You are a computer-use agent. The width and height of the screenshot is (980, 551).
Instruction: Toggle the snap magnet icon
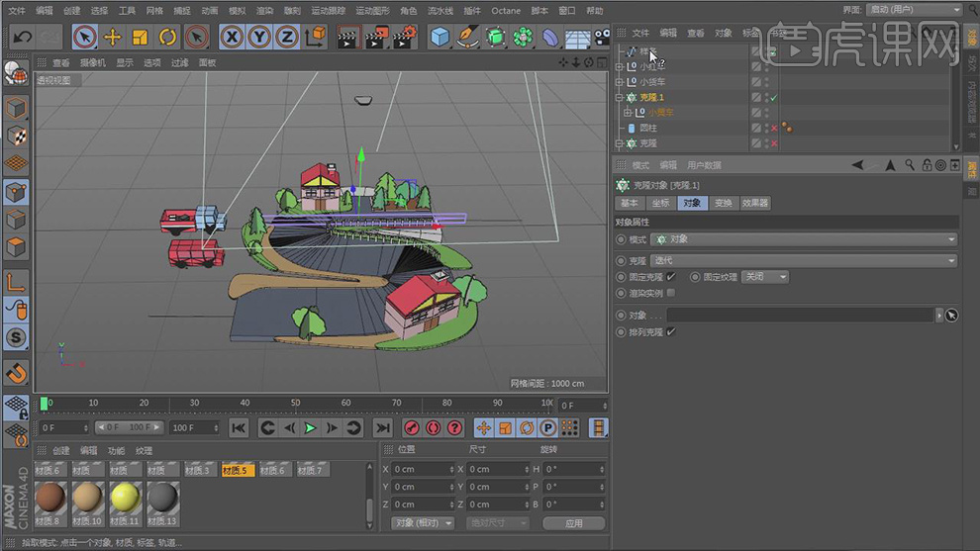16,374
